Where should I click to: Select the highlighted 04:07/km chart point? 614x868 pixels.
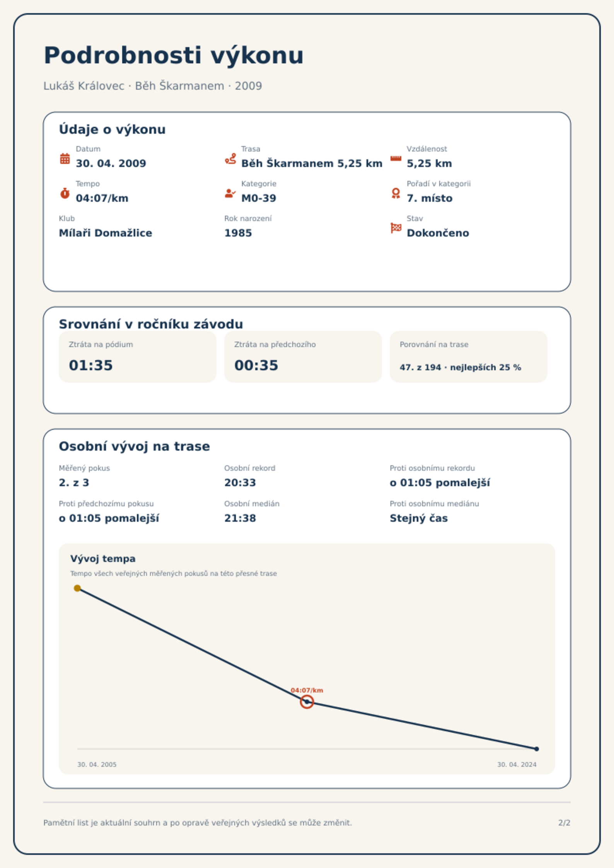tap(307, 701)
